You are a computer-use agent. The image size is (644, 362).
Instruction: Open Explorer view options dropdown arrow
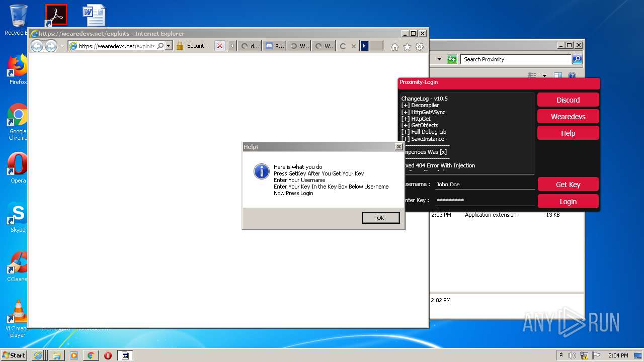point(544,76)
